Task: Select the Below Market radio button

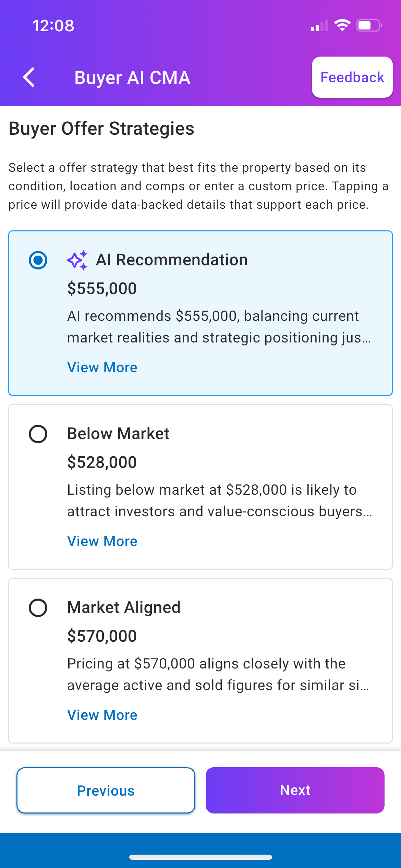Action: [38, 434]
